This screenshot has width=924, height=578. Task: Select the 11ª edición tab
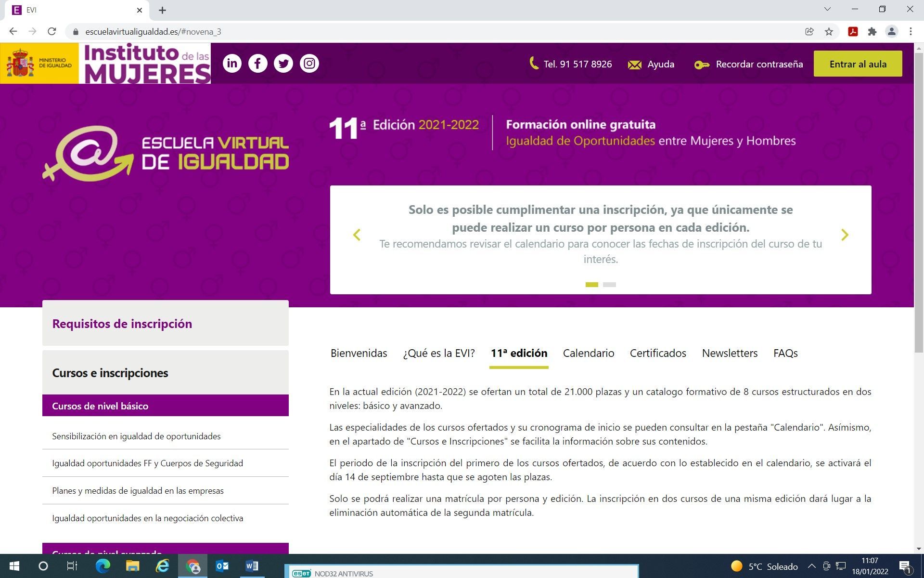519,353
